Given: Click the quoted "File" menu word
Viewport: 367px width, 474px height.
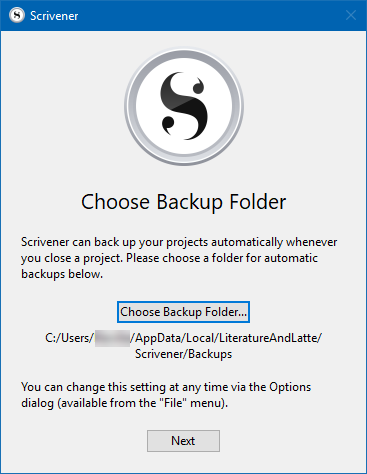Looking at the screenshot, I should (173, 403).
